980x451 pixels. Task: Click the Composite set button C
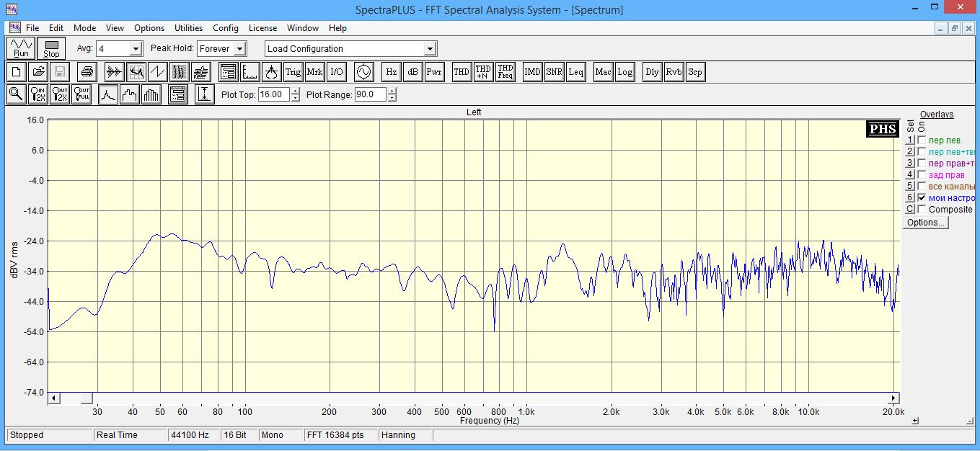[x=910, y=210]
